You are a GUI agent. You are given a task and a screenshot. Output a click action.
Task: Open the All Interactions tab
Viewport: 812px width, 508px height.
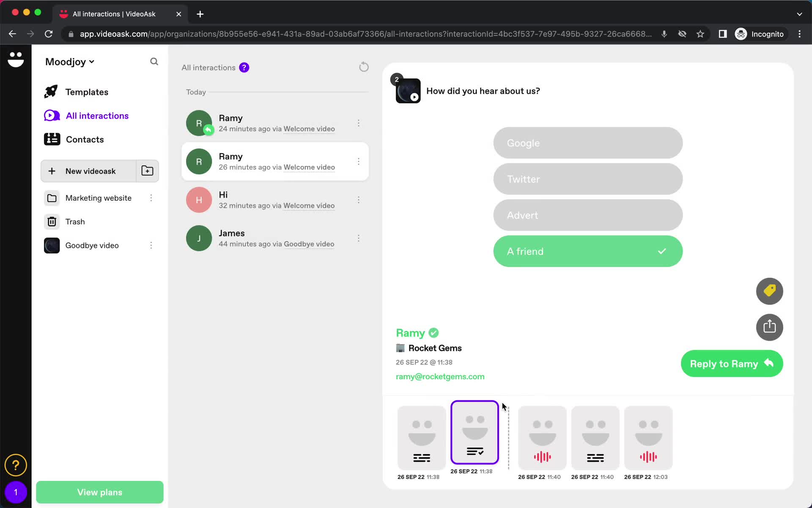click(x=97, y=115)
